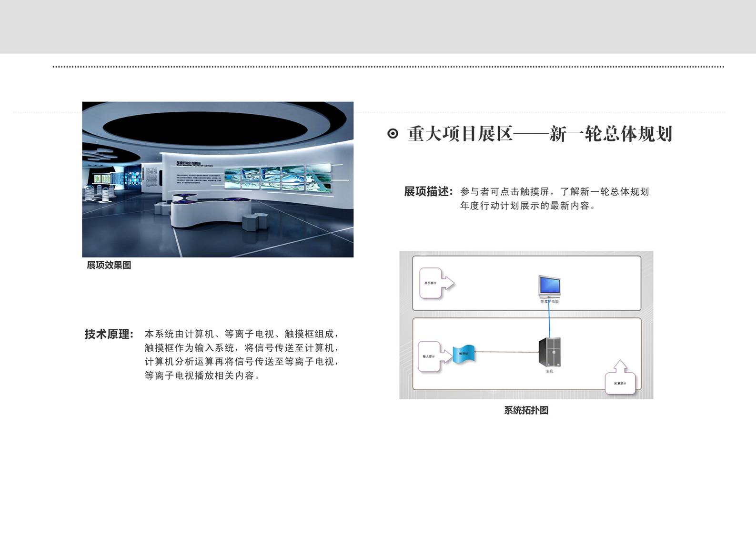
Task: Click the line 等离子电视播放相关内容
Action: [x=202, y=376]
